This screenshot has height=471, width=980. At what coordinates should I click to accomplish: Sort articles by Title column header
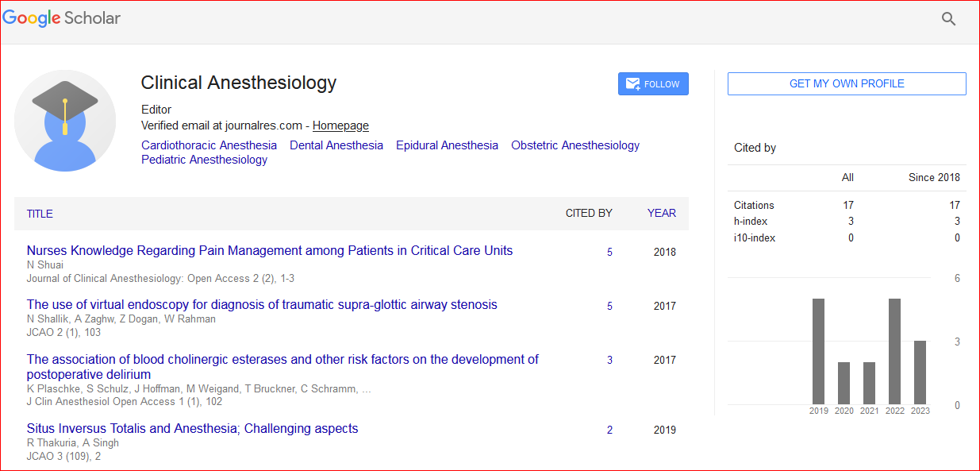(x=40, y=214)
